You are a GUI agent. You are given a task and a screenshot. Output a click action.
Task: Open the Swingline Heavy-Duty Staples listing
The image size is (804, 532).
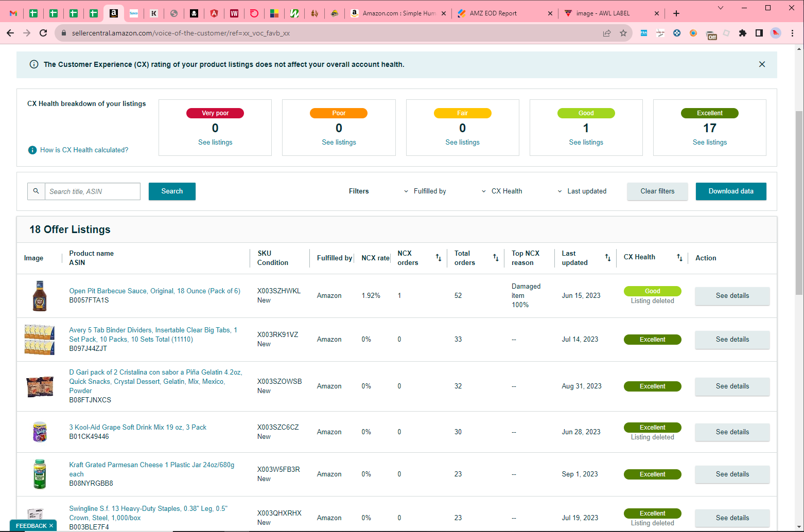[x=148, y=513]
